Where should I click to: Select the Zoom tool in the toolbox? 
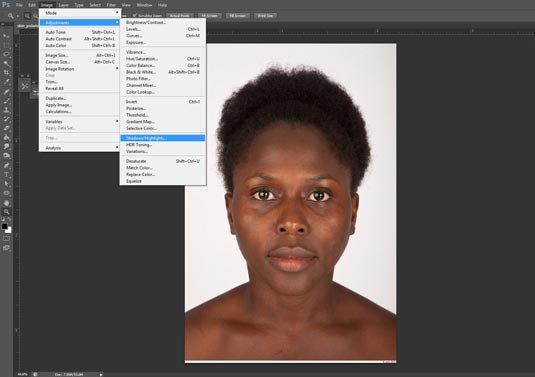click(x=6, y=212)
